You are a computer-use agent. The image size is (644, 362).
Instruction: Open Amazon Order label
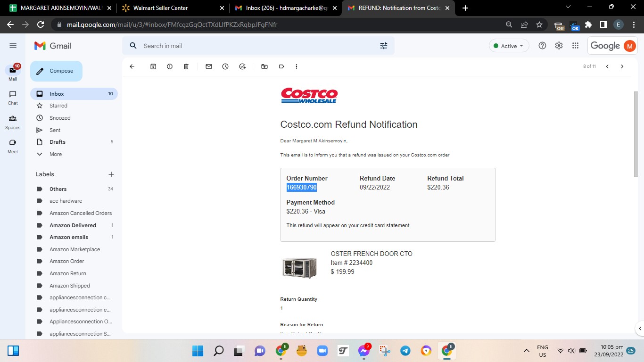[x=74, y=261]
